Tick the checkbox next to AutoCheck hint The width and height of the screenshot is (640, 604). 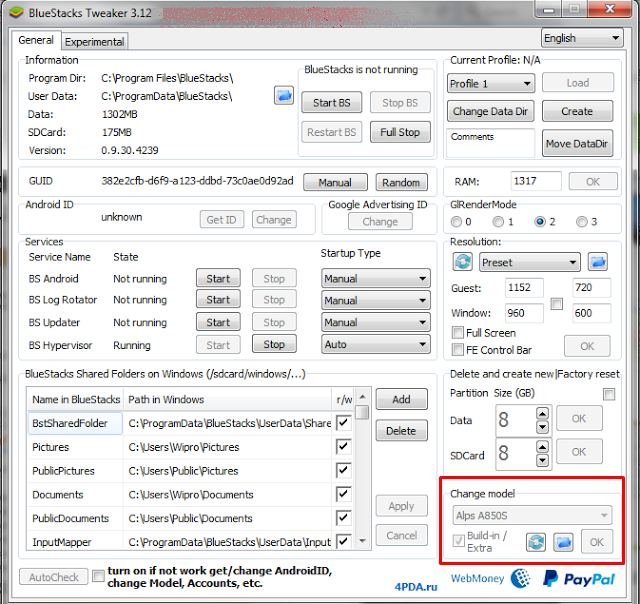coord(98,576)
